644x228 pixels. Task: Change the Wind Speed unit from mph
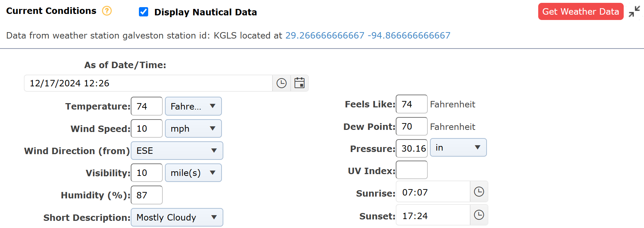click(x=193, y=128)
